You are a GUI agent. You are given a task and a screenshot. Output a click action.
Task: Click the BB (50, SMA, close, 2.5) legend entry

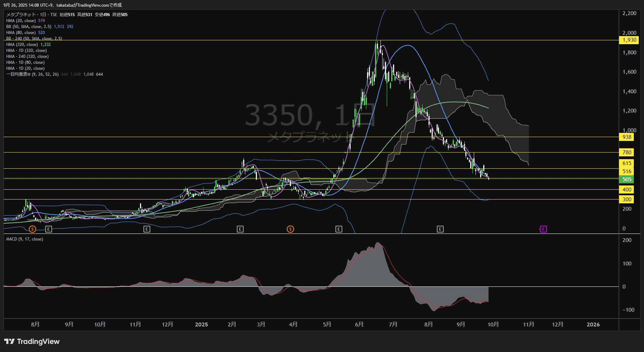(x=29, y=27)
